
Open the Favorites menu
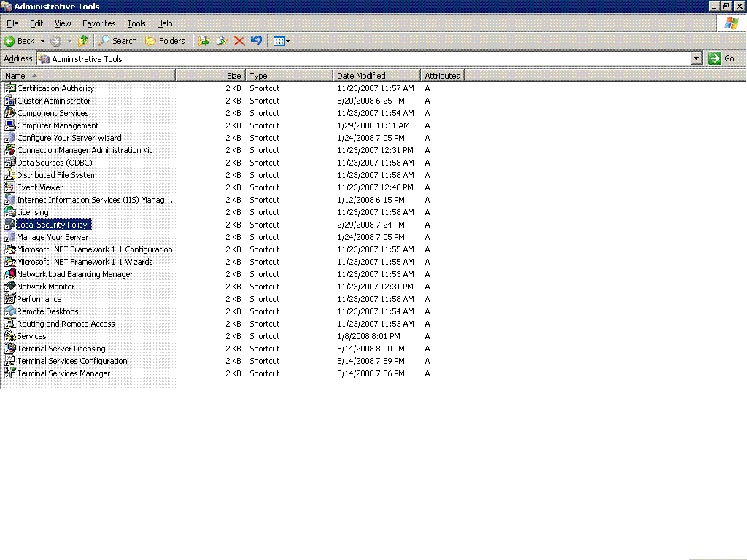(x=98, y=23)
